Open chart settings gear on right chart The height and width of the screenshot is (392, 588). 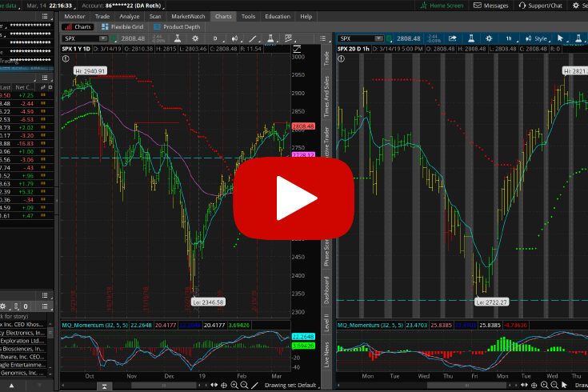coord(489,38)
